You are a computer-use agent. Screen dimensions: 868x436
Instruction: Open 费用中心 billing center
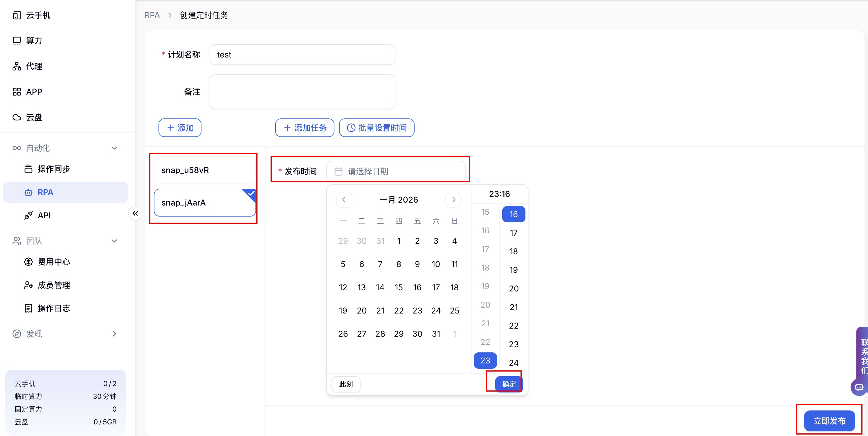click(x=53, y=262)
